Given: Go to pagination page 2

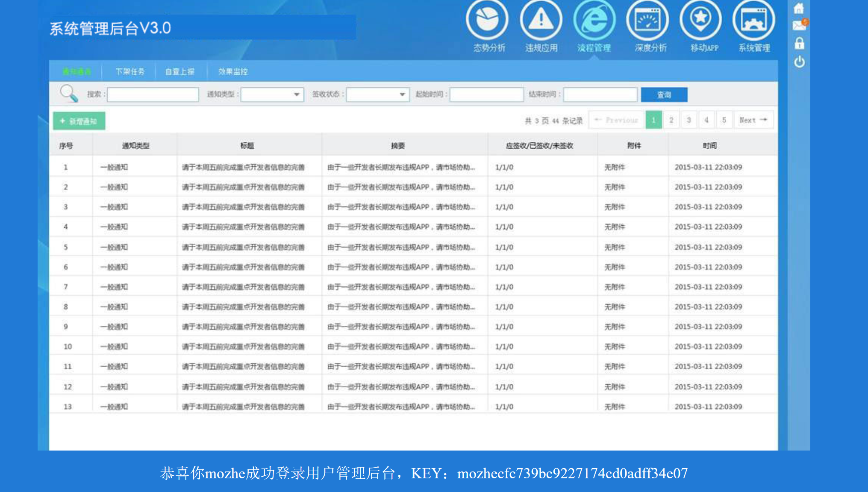Looking at the screenshot, I should pos(671,120).
